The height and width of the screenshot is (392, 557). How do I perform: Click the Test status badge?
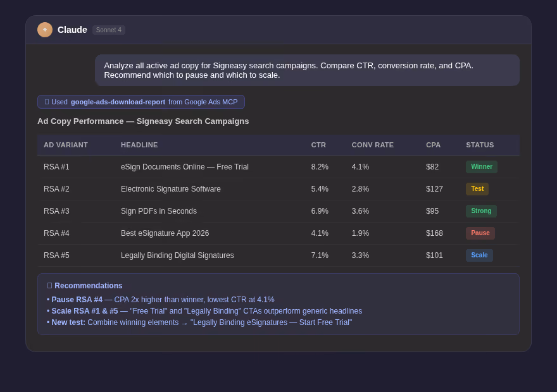(x=477, y=188)
